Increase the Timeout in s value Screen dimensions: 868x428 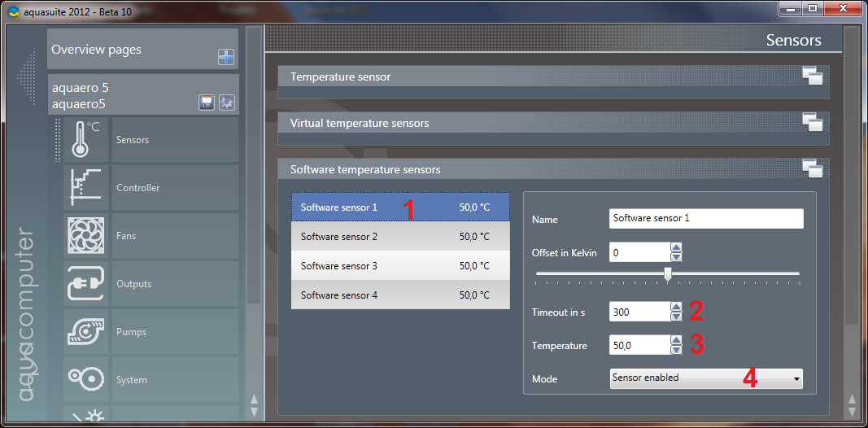(x=676, y=307)
